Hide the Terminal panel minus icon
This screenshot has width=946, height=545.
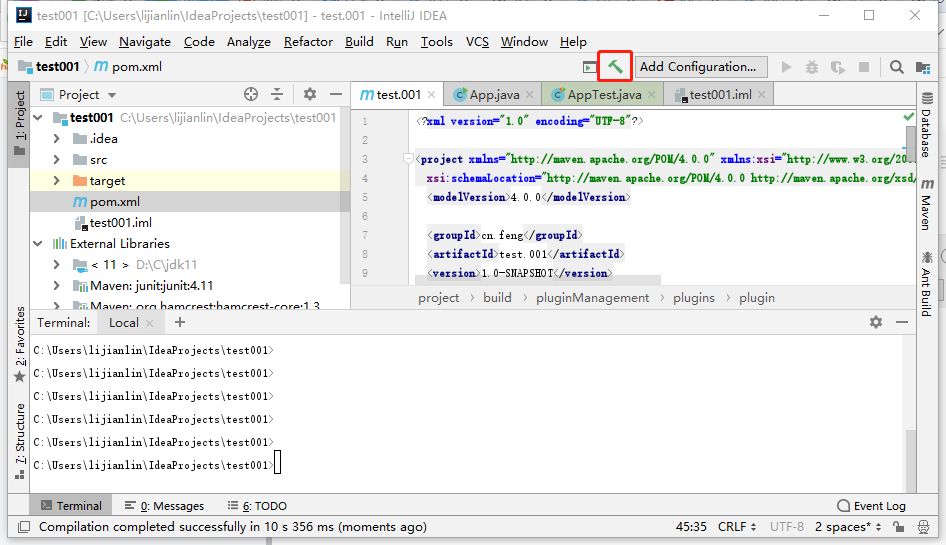(x=902, y=322)
